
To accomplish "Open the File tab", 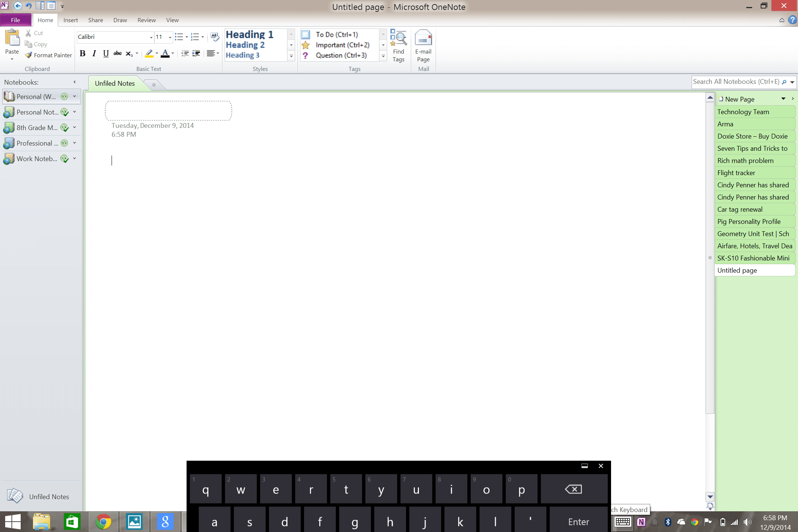I will (16, 20).
